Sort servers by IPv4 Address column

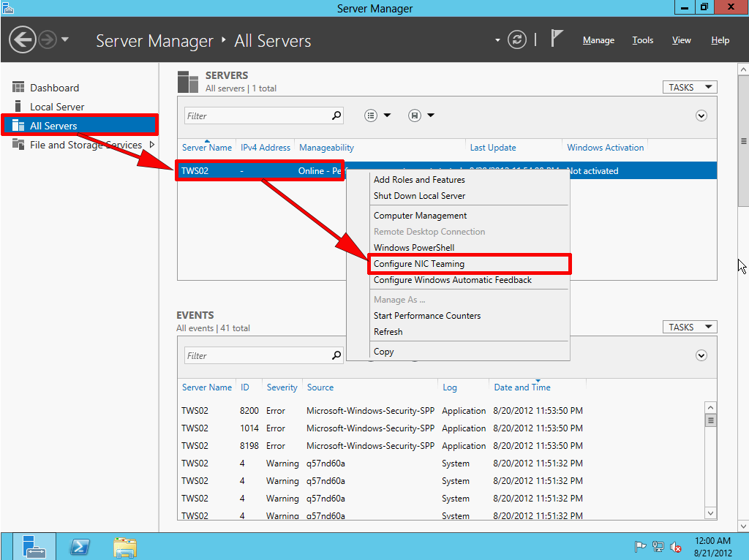(266, 148)
